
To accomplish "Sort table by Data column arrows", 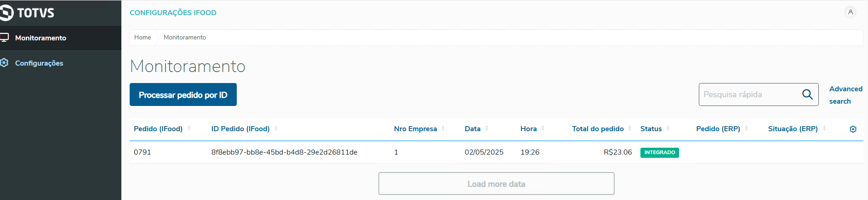I will [x=487, y=128].
